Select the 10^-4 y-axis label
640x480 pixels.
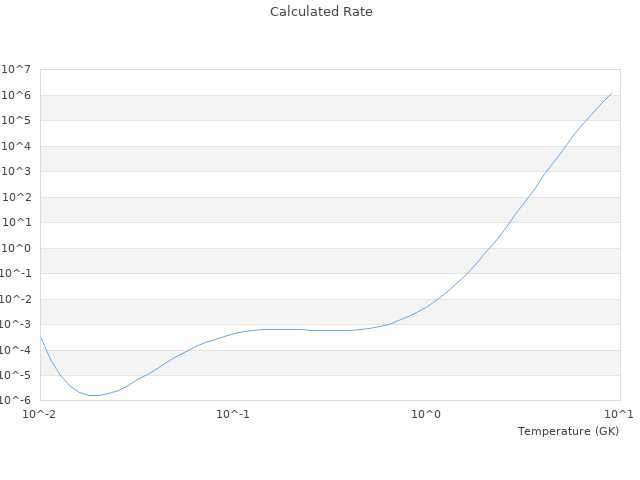pos(16,350)
